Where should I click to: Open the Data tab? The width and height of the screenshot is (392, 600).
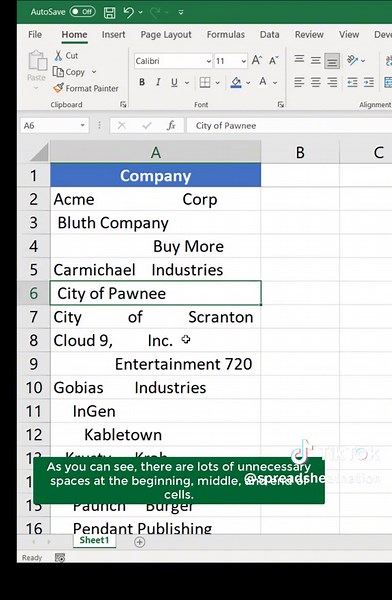point(270,34)
